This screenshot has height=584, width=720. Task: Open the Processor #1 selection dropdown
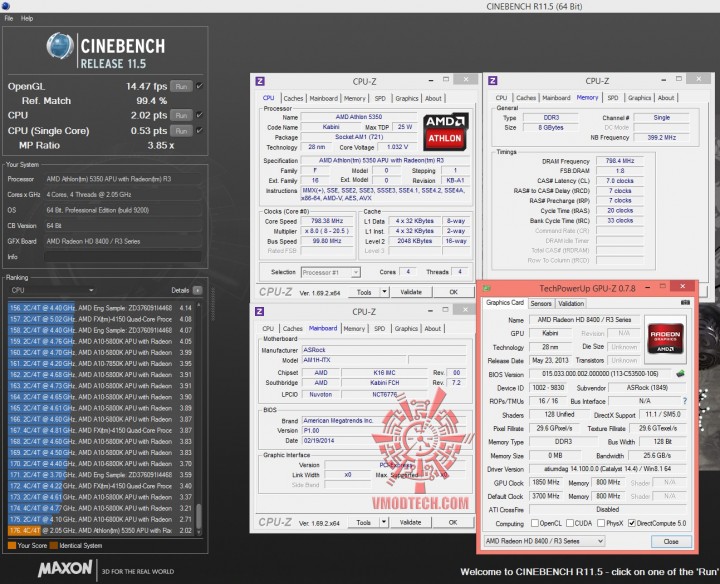[331, 272]
